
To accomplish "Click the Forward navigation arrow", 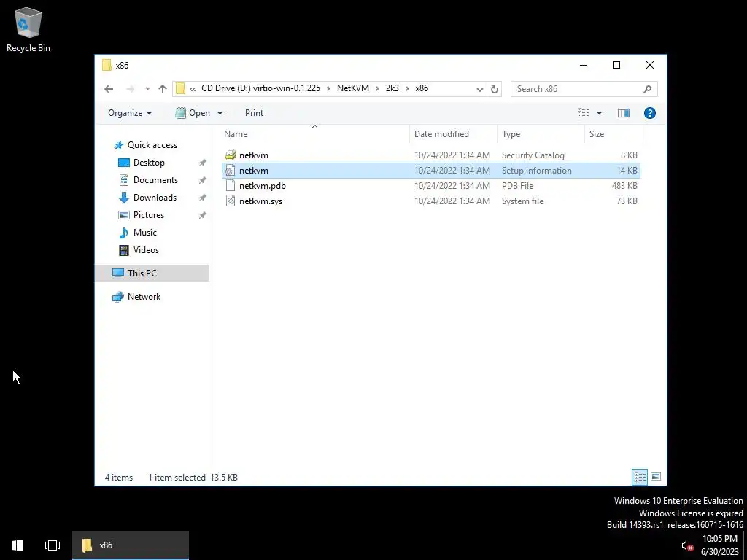I will [130, 89].
